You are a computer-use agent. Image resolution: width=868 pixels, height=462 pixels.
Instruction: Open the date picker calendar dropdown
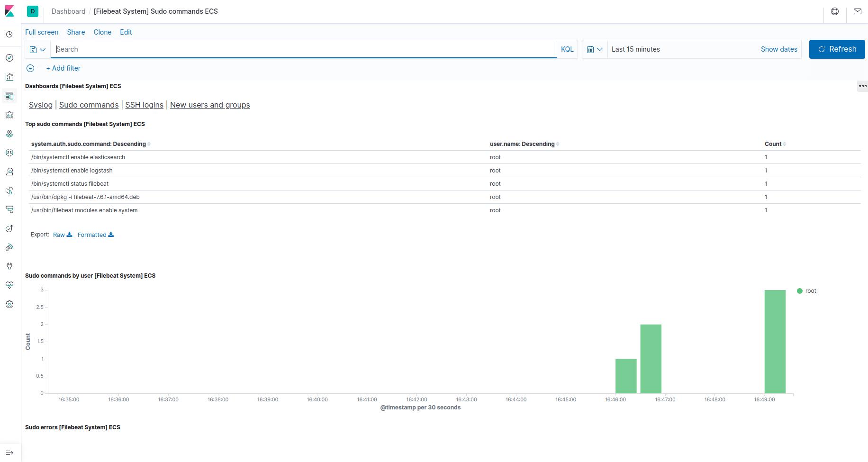tap(595, 49)
